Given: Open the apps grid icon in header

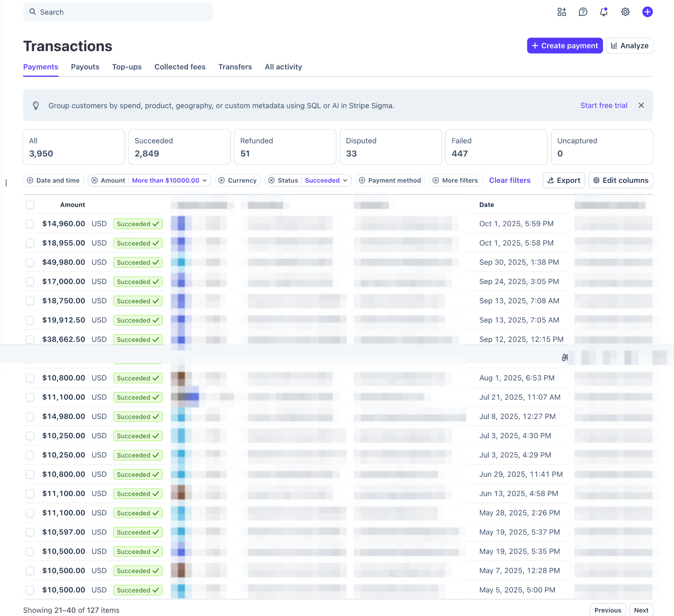Looking at the screenshot, I should coord(562,12).
